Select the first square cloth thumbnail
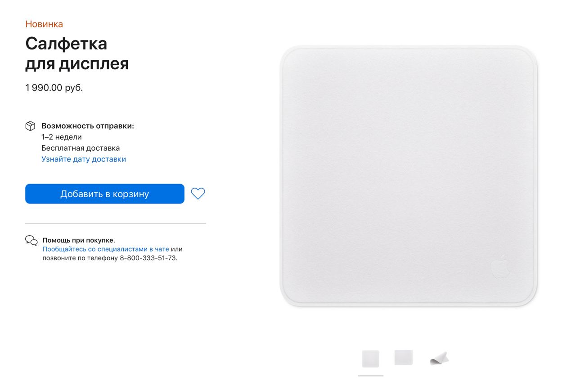Viewport: 576px width, 392px height. 370,359
